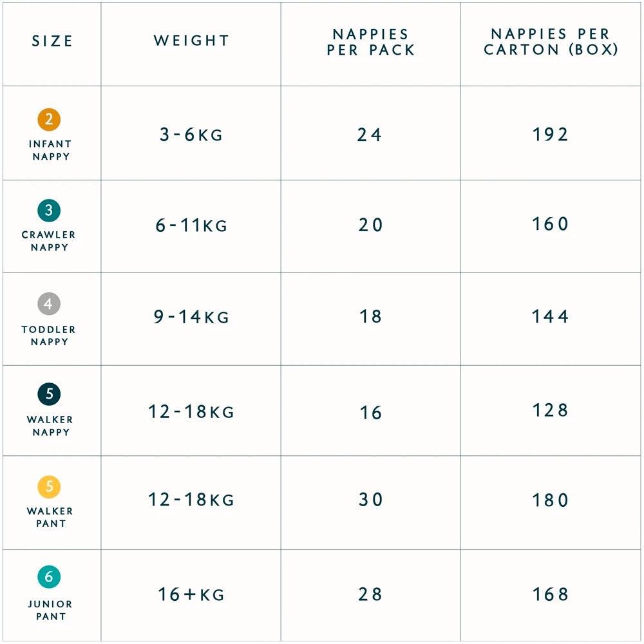Select the Size column header

pyautogui.click(x=52, y=42)
